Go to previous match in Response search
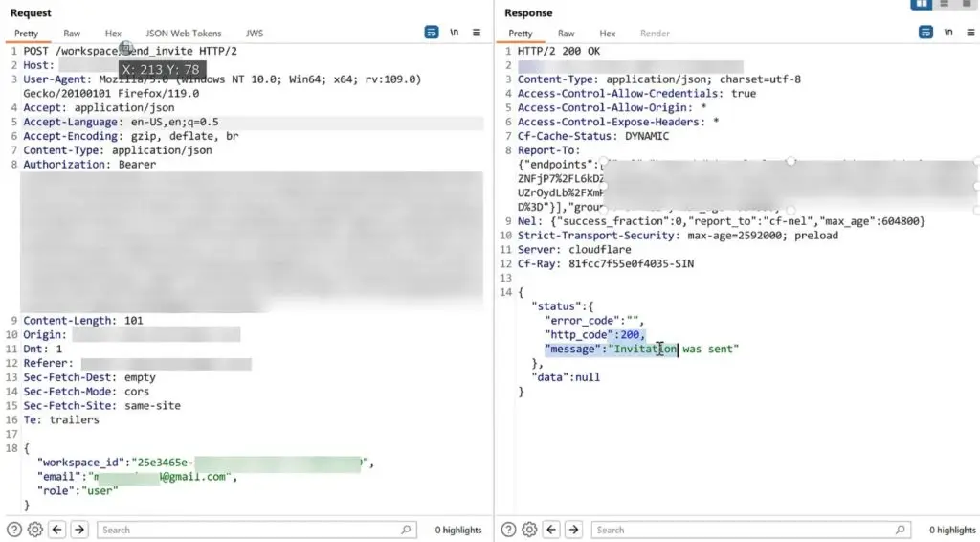This screenshot has width=980, height=542. 551,530
